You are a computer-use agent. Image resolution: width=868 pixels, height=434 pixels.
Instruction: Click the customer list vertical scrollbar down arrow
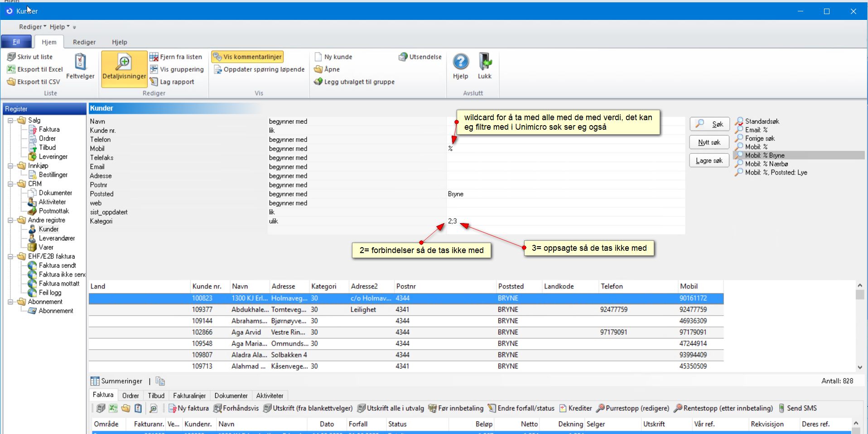tap(859, 367)
